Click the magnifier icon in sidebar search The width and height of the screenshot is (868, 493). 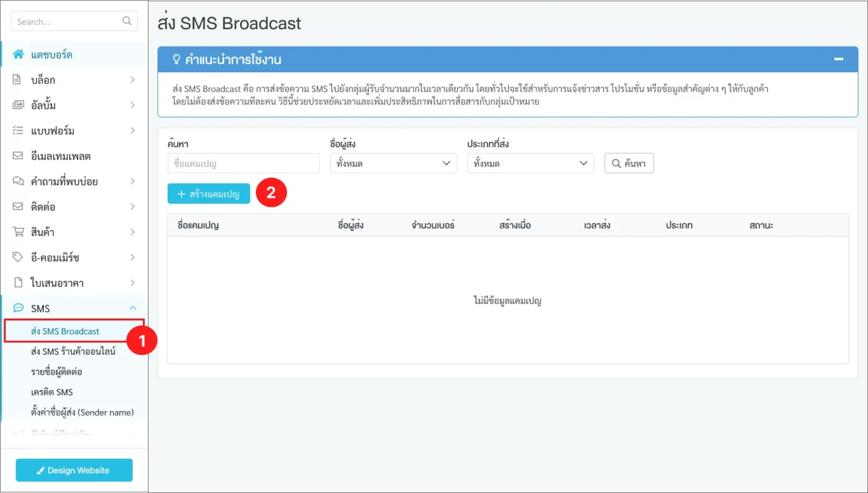click(x=127, y=21)
